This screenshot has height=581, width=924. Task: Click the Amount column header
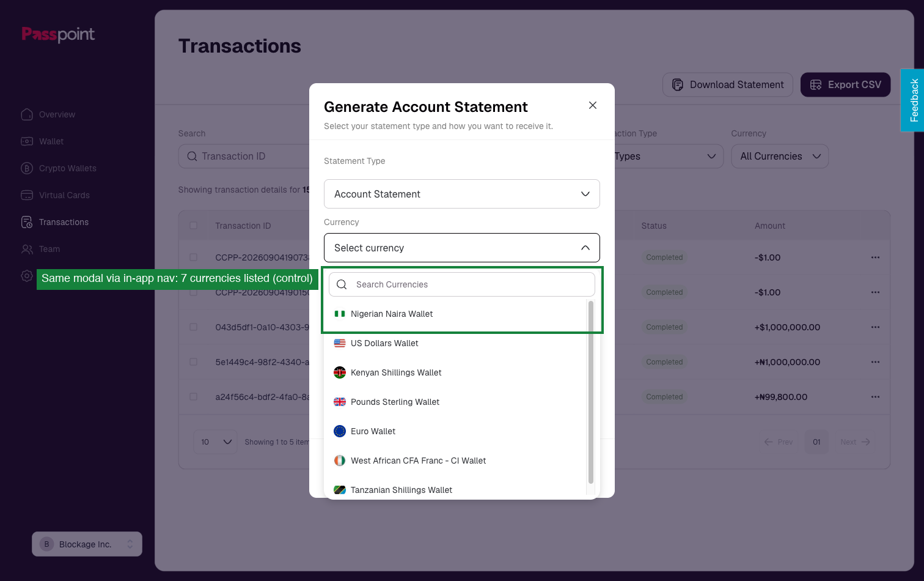(x=770, y=226)
